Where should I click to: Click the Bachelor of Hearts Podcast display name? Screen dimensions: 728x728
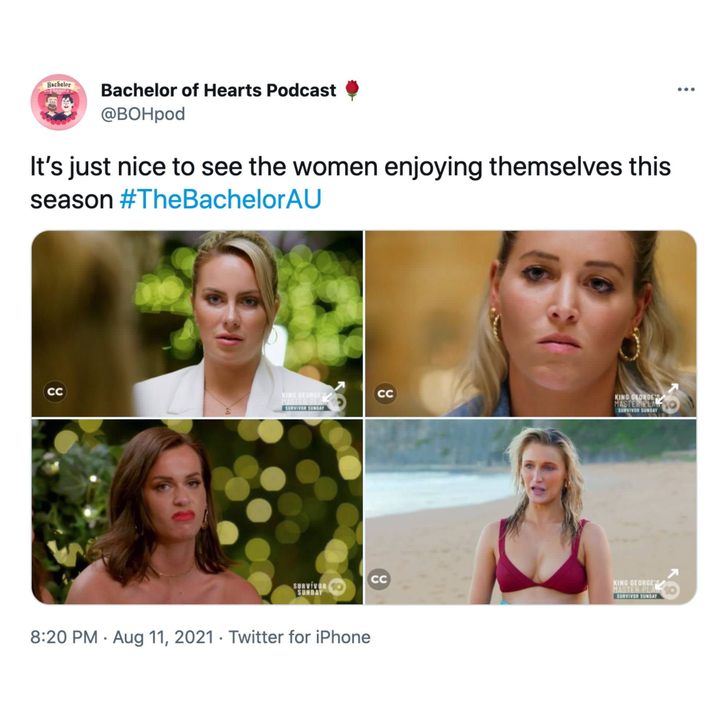pyautogui.click(x=218, y=90)
